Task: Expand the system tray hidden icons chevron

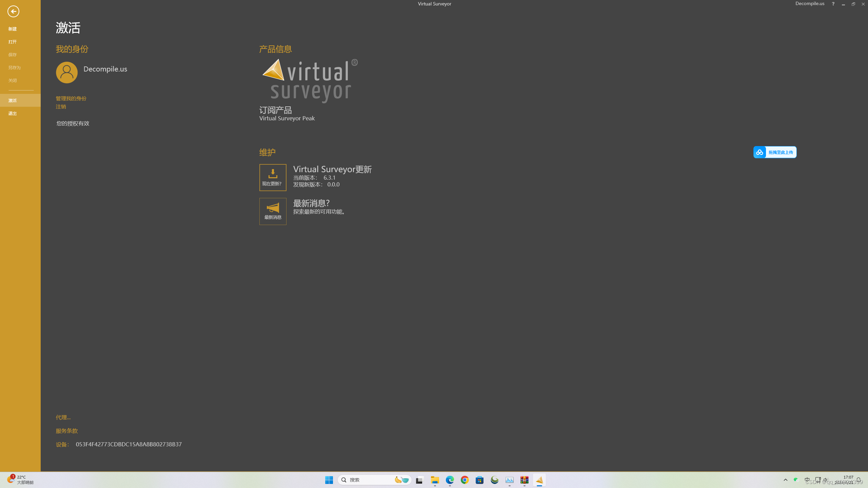Action: click(x=785, y=480)
